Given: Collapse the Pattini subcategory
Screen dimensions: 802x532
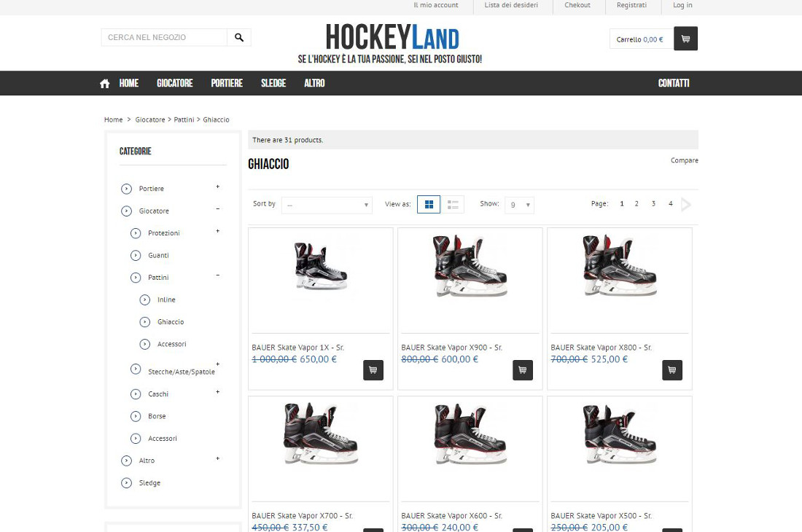Looking at the screenshot, I should pyautogui.click(x=218, y=275).
